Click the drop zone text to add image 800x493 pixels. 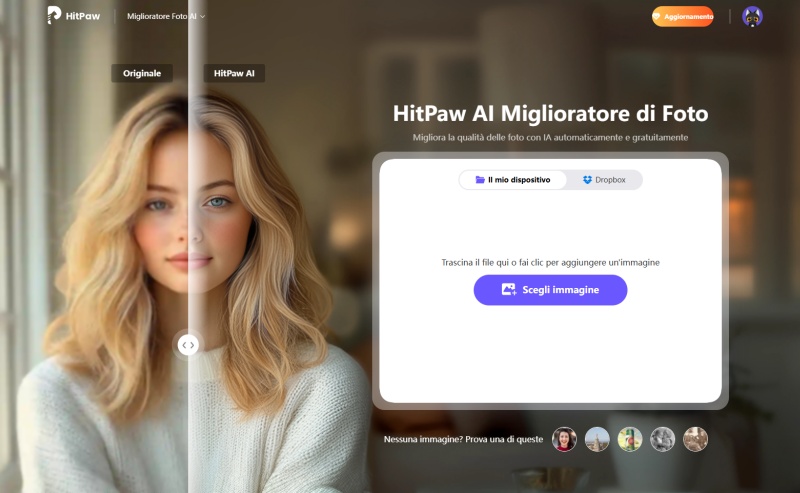pyautogui.click(x=550, y=262)
